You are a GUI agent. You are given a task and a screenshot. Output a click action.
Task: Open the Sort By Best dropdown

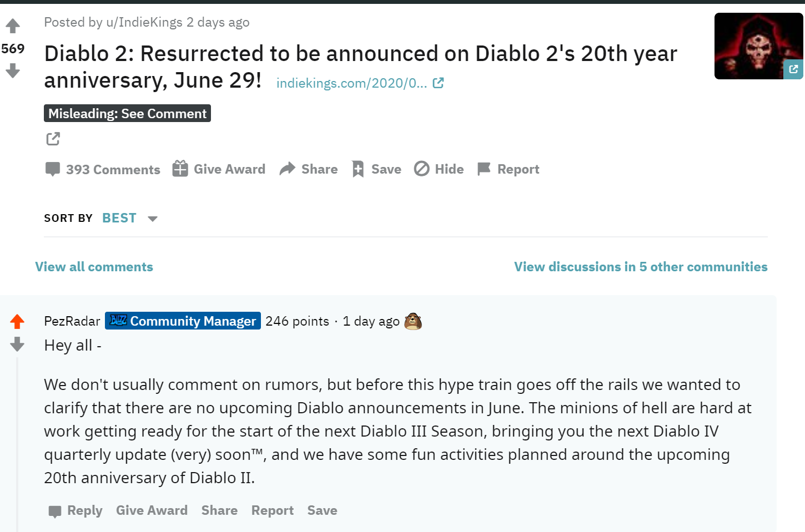(119, 218)
